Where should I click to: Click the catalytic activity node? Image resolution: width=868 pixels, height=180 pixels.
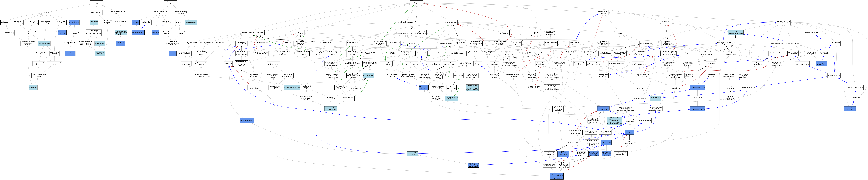pyautogui.click(x=97, y=12)
